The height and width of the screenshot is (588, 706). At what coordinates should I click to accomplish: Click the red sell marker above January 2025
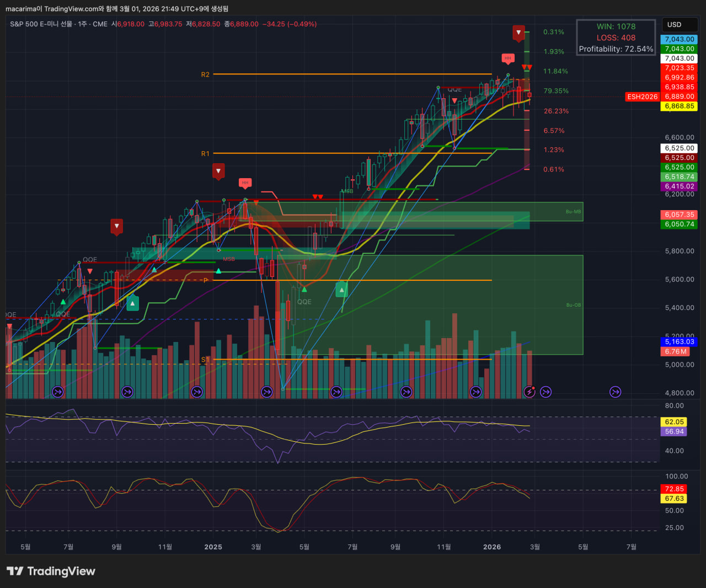click(218, 171)
